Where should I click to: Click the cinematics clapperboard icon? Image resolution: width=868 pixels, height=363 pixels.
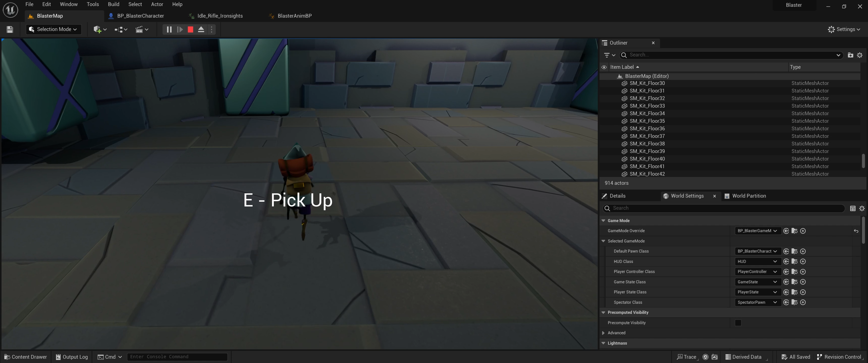click(142, 30)
